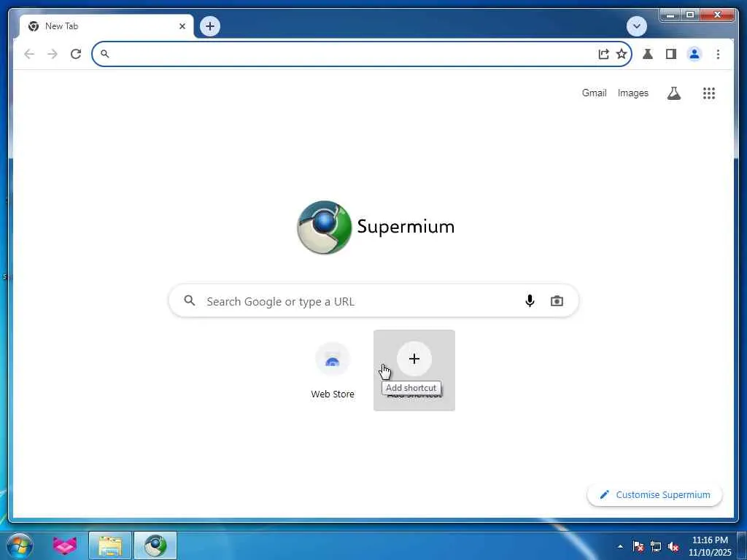This screenshot has height=560, width=747.
Task: Reload the current page
Action: (76, 54)
